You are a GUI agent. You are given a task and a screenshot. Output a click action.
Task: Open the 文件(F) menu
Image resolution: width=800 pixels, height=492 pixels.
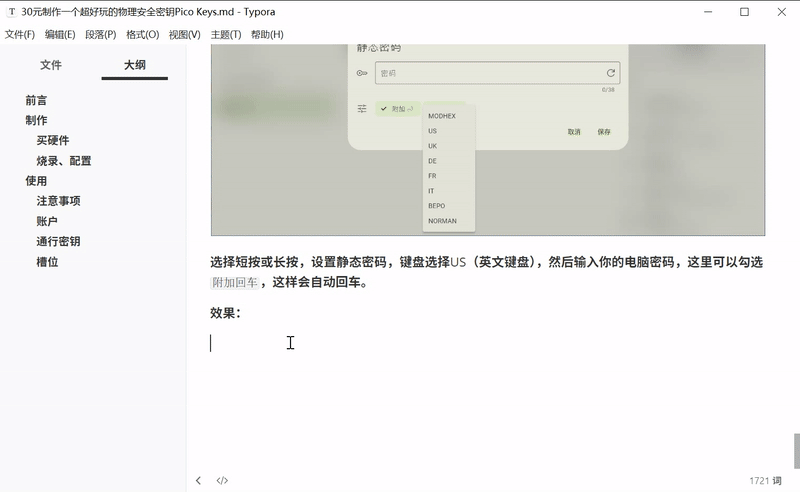(x=20, y=35)
